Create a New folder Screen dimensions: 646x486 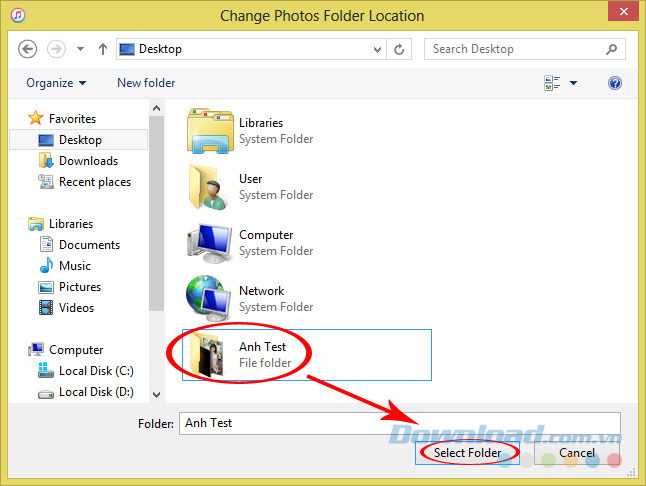click(146, 83)
